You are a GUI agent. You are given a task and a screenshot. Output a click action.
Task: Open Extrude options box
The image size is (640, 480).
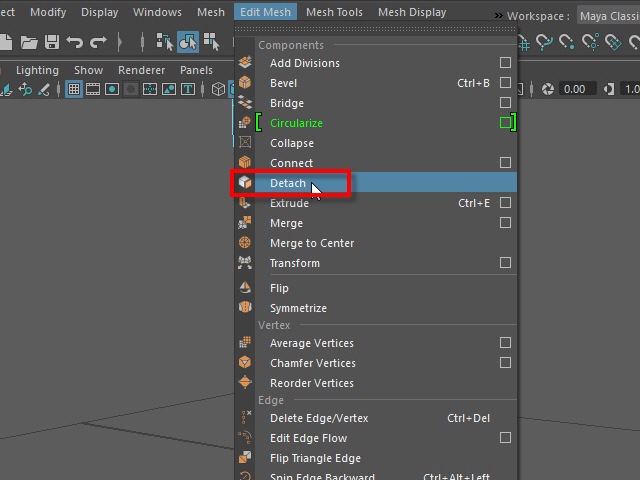pos(505,203)
